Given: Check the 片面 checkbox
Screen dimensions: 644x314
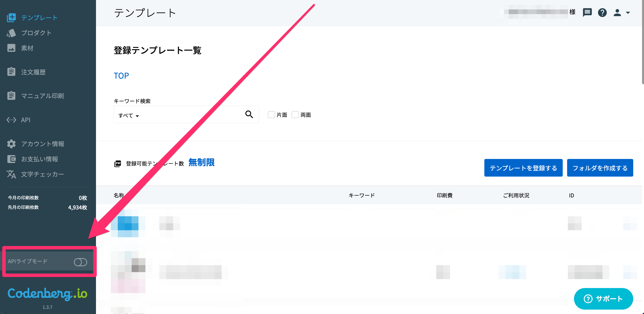Looking at the screenshot, I should 271,115.
